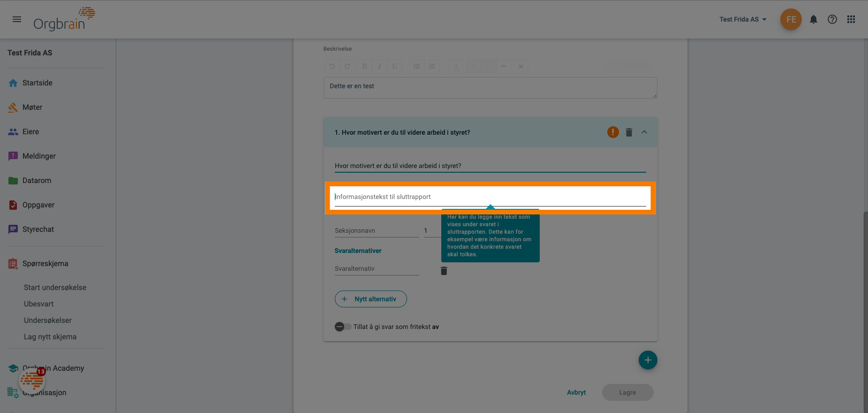Click the Avbryt button

tap(576, 392)
